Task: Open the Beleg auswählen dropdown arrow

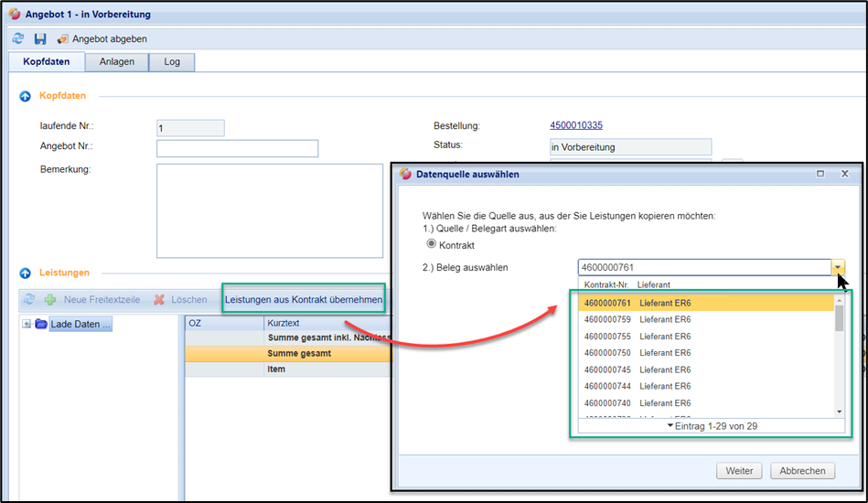Action: pyautogui.click(x=838, y=267)
